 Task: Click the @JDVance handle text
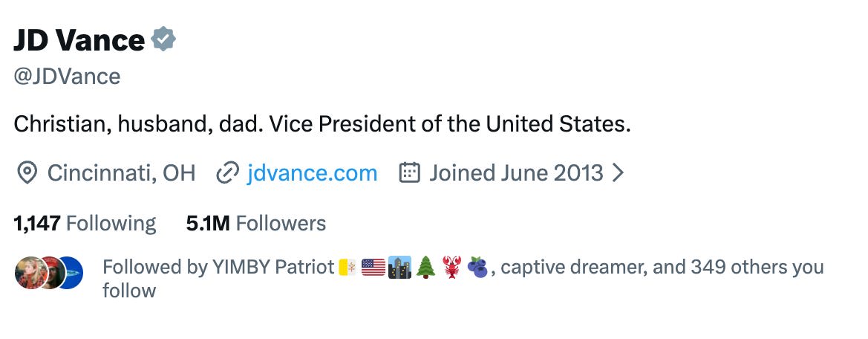tap(67, 77)
